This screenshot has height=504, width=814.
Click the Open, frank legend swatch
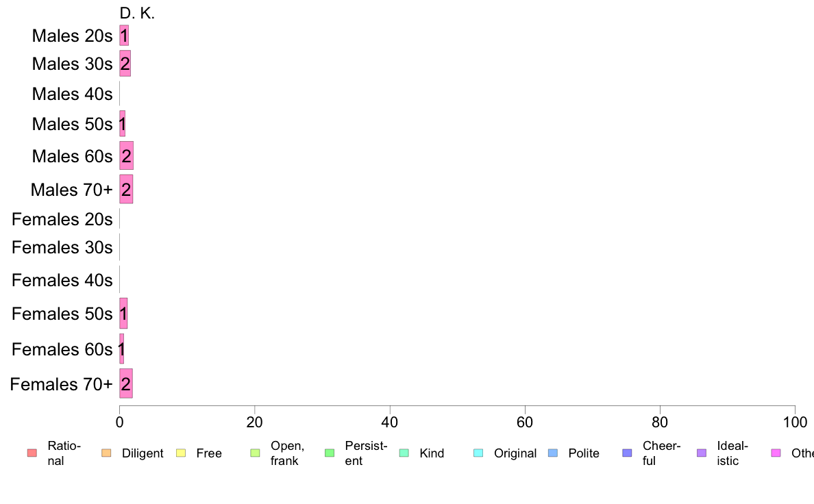click(256, 453)
